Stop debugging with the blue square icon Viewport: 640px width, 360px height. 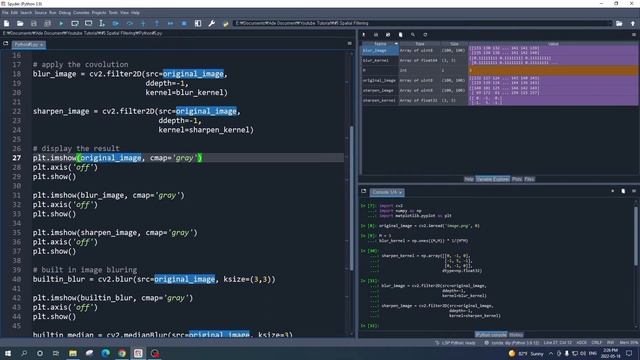[x=184, y=24]
